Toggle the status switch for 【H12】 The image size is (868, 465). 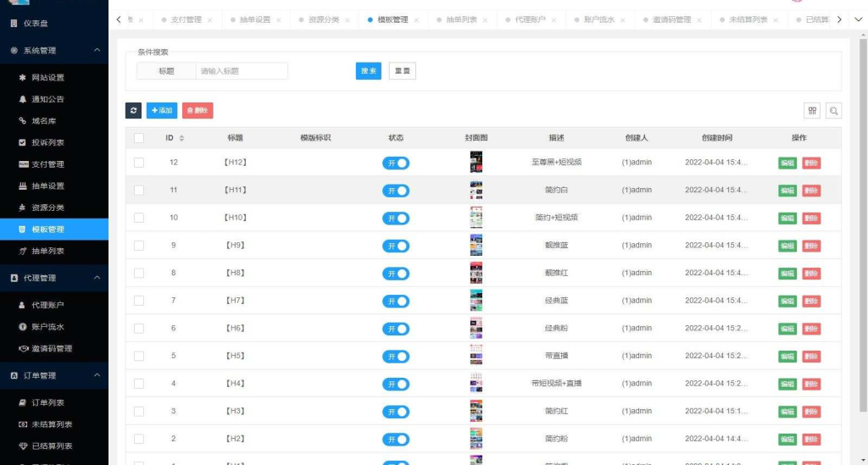pos(396,163)
